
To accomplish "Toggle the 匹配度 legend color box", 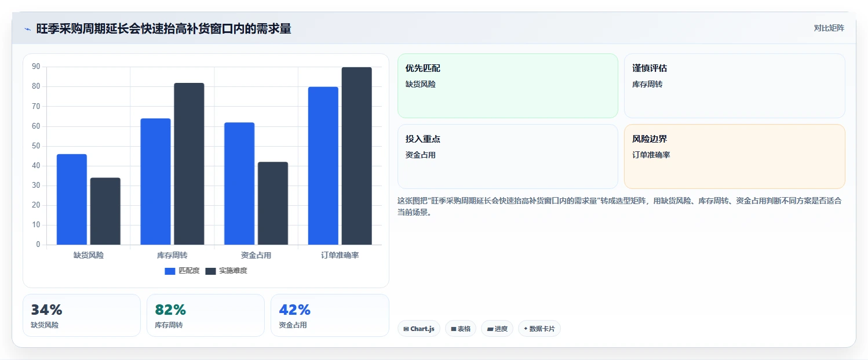I will tap(170, 271).
